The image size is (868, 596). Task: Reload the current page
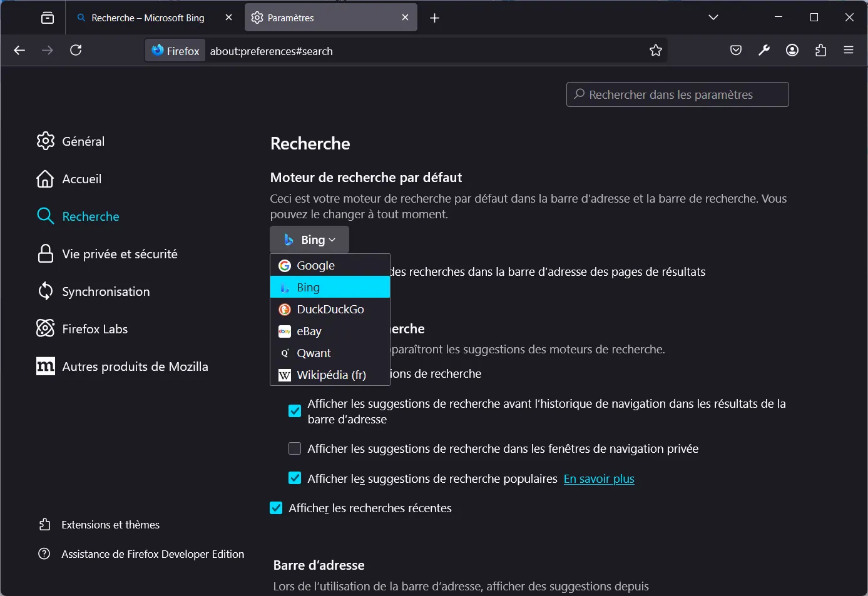point(76,50)
